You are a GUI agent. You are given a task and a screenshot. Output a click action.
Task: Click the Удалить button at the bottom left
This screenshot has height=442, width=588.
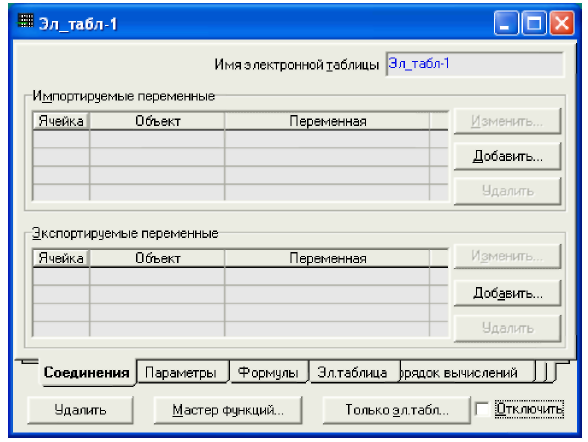coord(80,410)
